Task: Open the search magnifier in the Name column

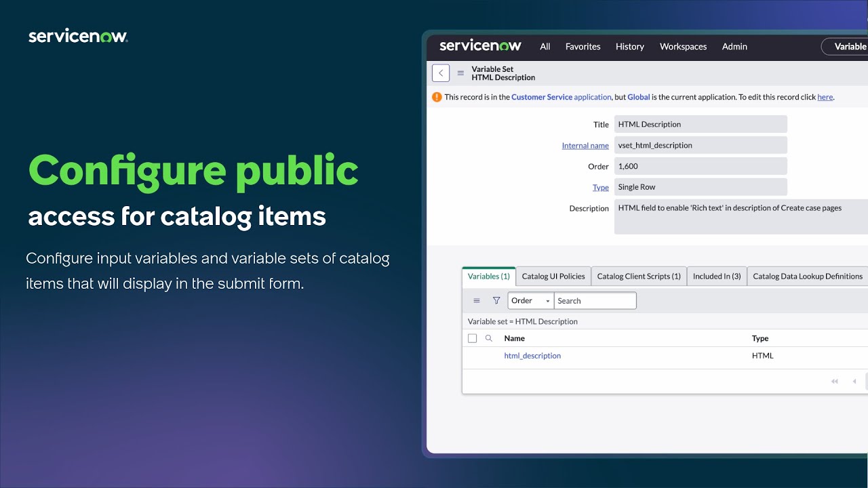Action: [x=488, y=338]
